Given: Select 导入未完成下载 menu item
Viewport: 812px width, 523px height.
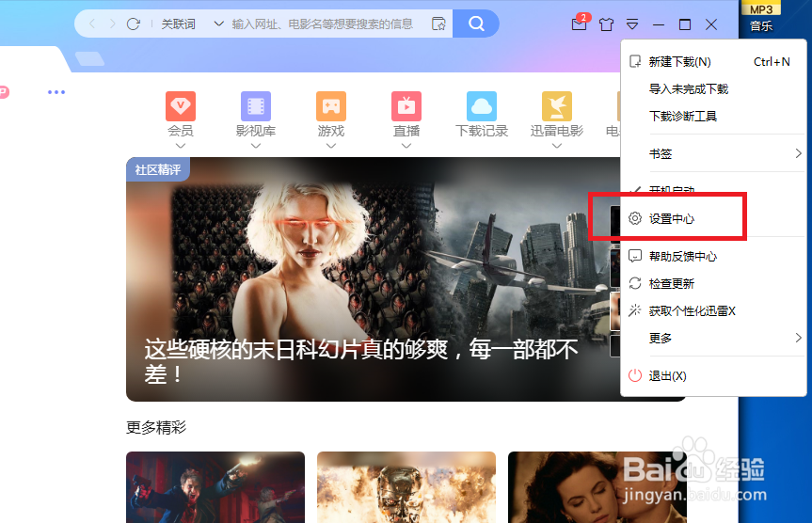Looking at the screenshot, I should (713, 89).
